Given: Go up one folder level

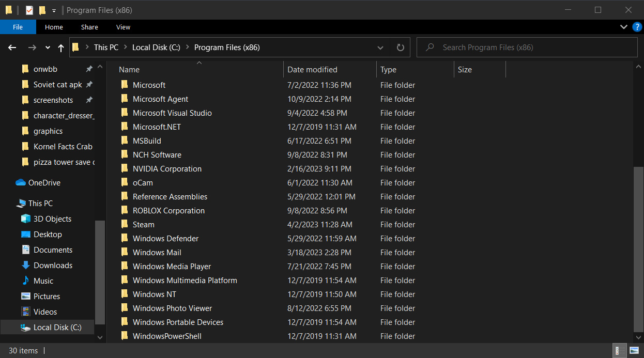Looking at the screenshot, I should [x=61, y=48].
